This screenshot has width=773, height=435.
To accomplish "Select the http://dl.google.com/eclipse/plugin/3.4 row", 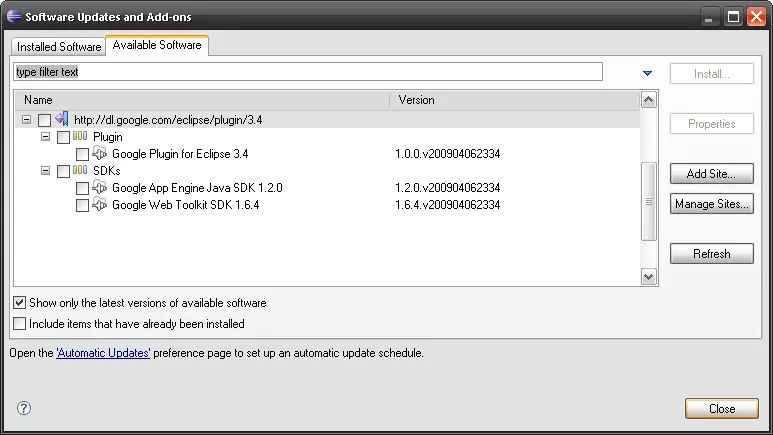I will pyautogui.click(x=327, y=119).
